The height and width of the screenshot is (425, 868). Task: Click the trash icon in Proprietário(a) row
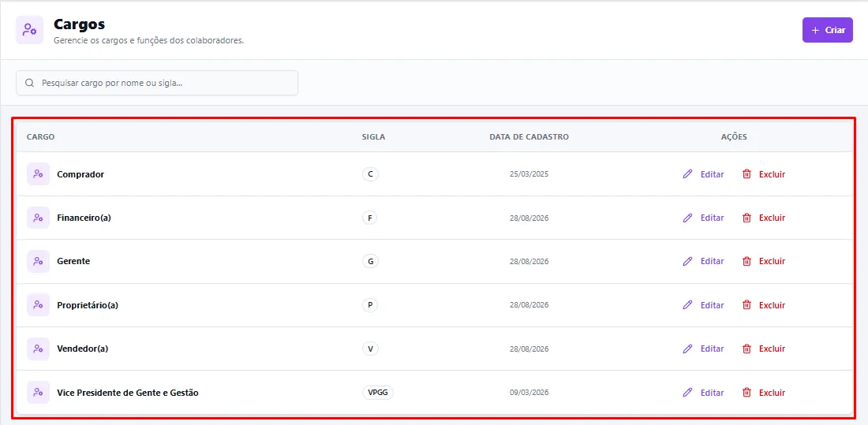coord(746,305)
